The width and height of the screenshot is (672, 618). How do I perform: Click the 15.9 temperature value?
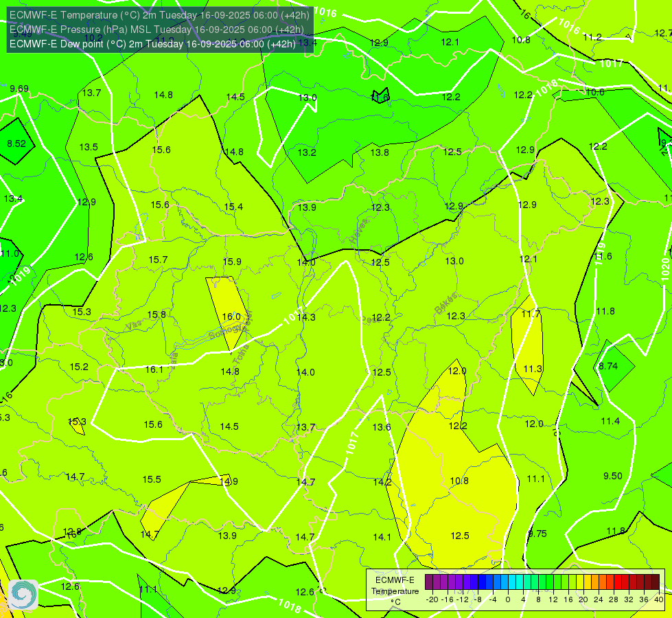[232, 262]
